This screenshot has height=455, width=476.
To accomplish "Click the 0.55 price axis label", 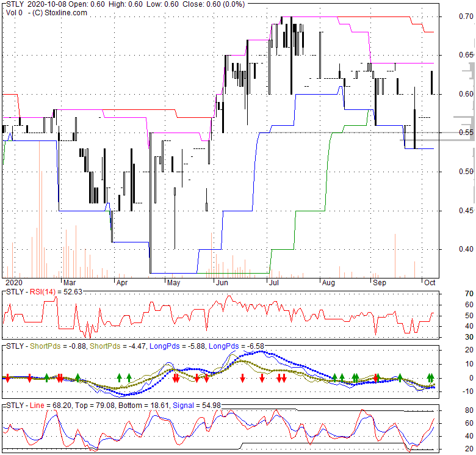I will coord(466,133).
